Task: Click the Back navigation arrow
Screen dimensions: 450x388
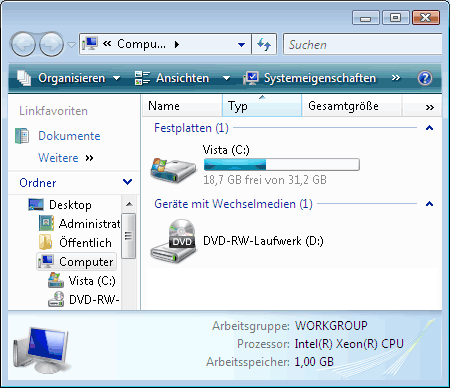Action: [23, 44]
